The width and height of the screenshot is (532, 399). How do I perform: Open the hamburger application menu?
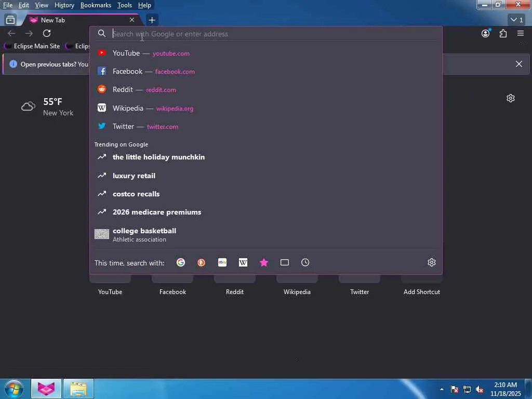[x=521, y=33]
